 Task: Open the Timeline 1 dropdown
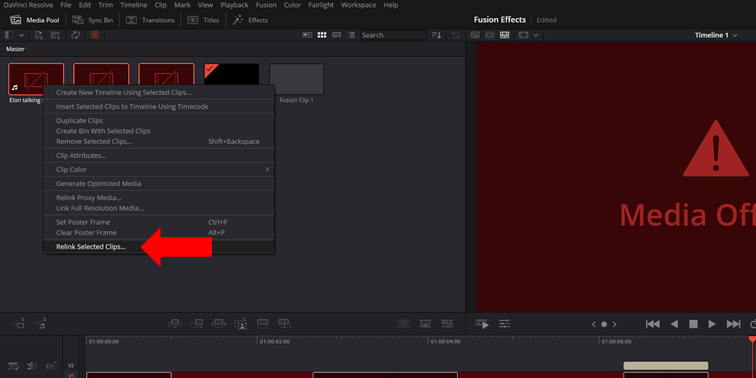[716, 35]
